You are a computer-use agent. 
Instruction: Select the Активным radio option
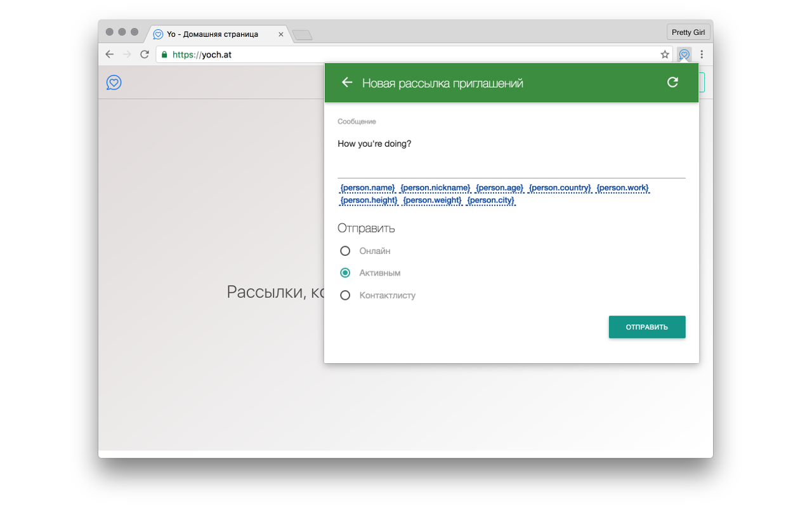(x=345, y=272)
